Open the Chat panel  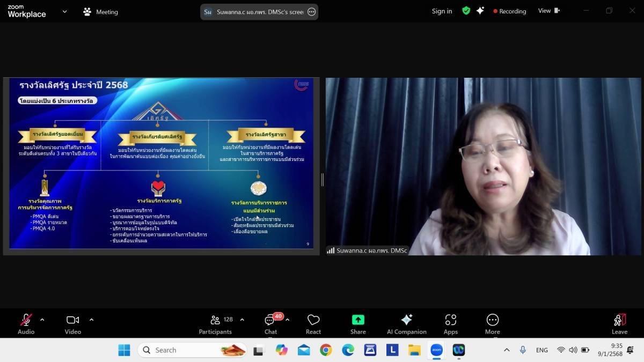point(270,324)
